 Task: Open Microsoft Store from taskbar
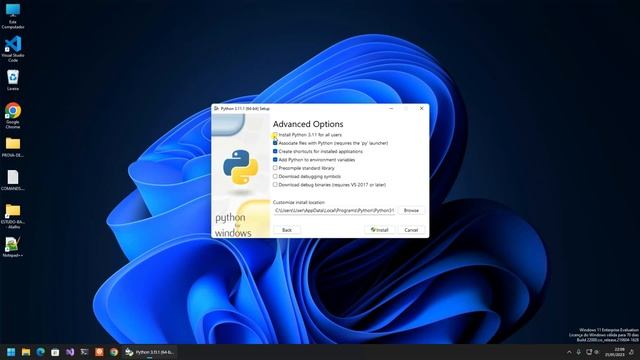coord(55,352)
